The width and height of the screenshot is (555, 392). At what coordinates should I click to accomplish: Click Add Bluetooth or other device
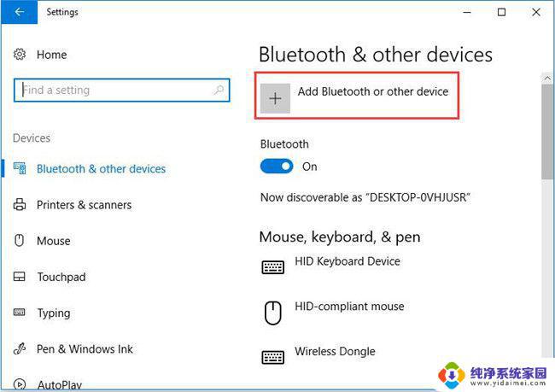[x=373, y=91]
